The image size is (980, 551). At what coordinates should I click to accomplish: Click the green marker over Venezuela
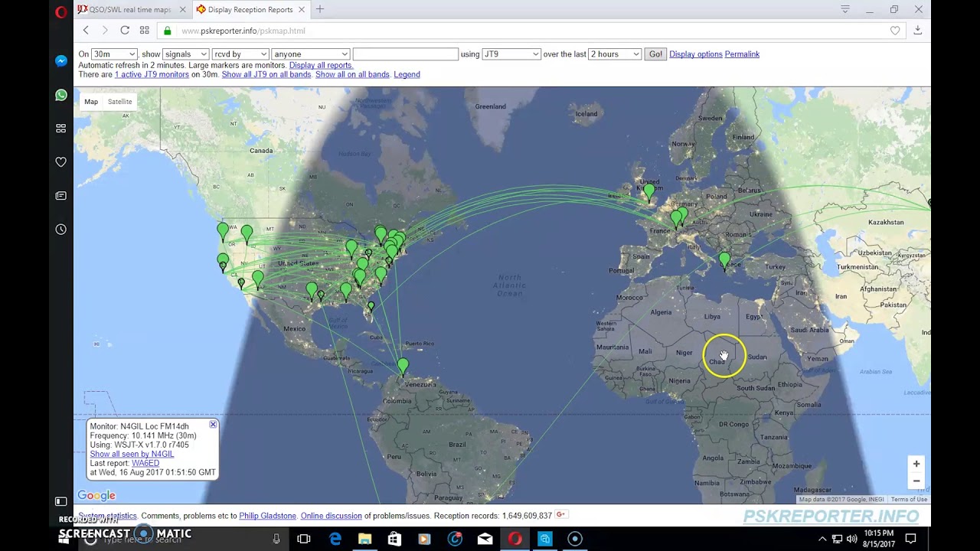point(403,367)
